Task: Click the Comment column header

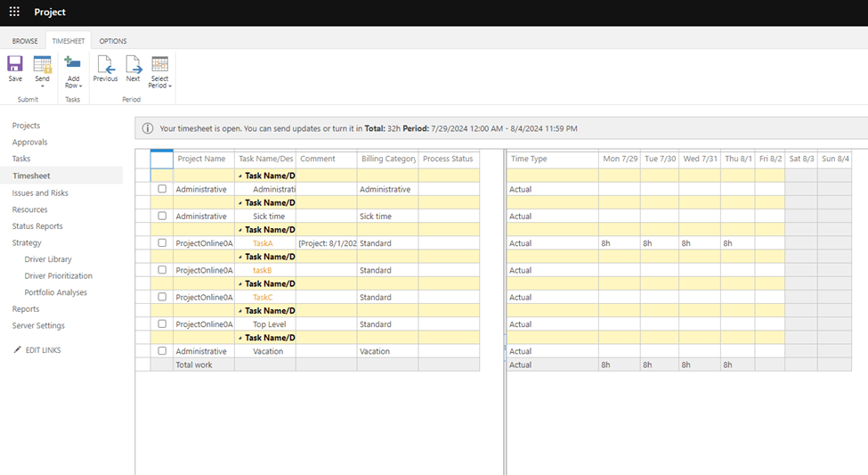Action: coord(327,159)
